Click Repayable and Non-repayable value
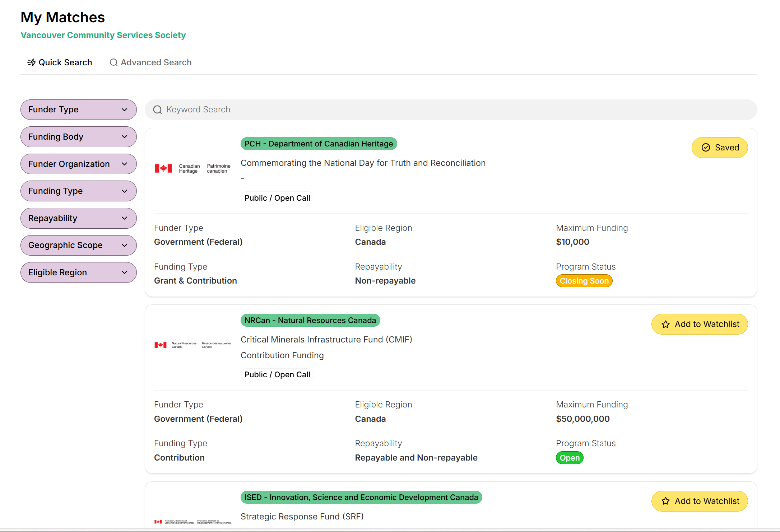 tap(416, 458)
